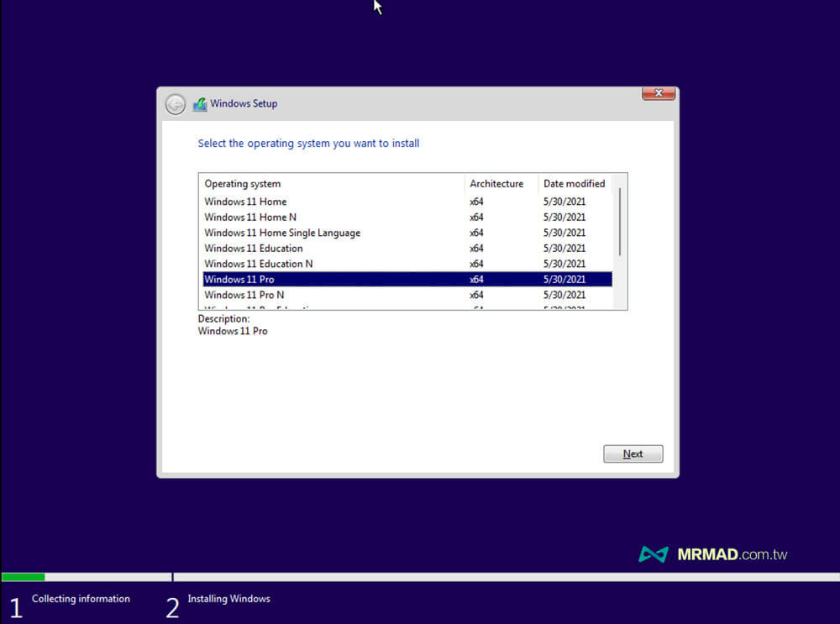The image size is (840, 624).
Task: Click 5/30/2021 date in Windows 11 Home N row
Action: click(x=564, y=218)
